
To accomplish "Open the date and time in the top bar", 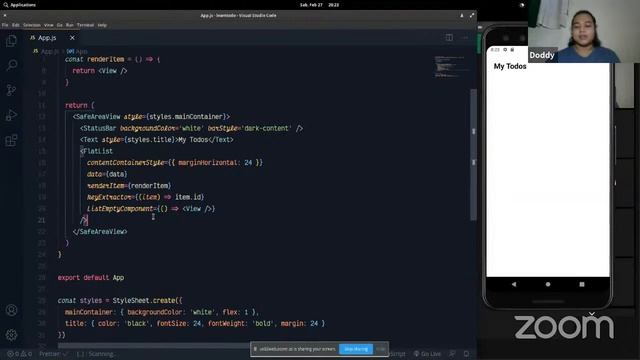I will (320, 5).
